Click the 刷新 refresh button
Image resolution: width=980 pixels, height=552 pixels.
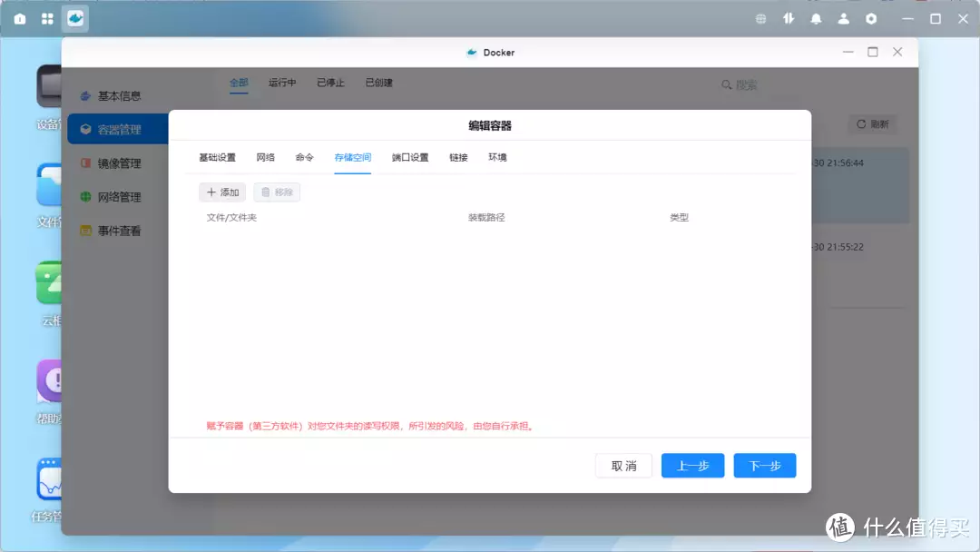(x=873, y=124)
